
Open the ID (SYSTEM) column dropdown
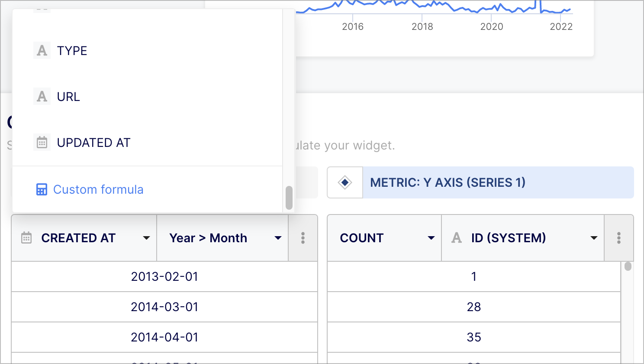pos(593,238)
